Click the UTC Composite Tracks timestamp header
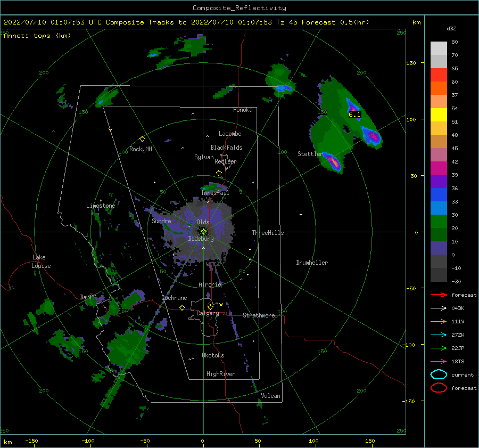 [x=186, y=22]
